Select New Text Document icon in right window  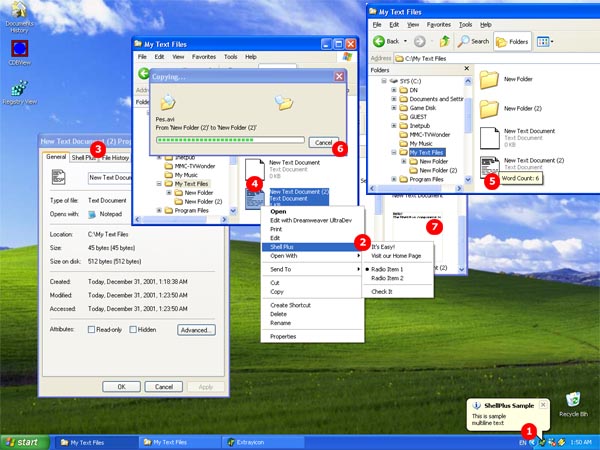[490, 138]
